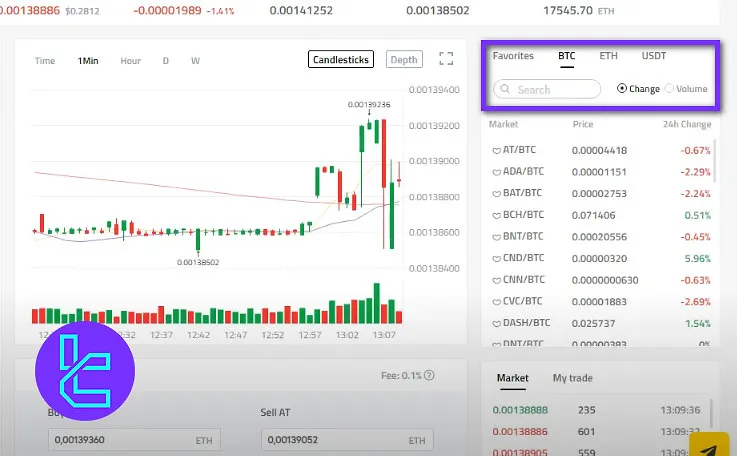Focus the market Search field

547,89
